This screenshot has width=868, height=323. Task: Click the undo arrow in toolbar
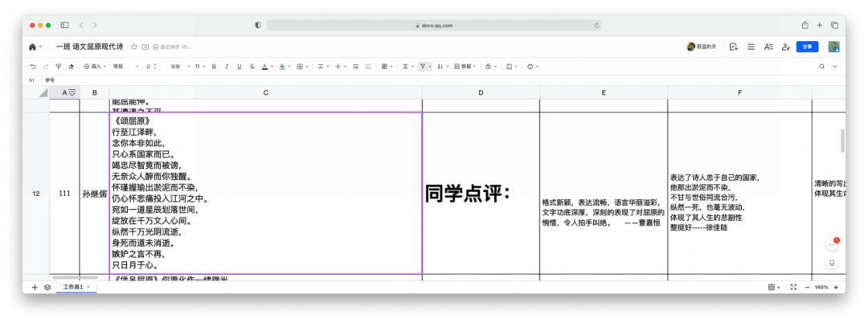pos(33,66)
